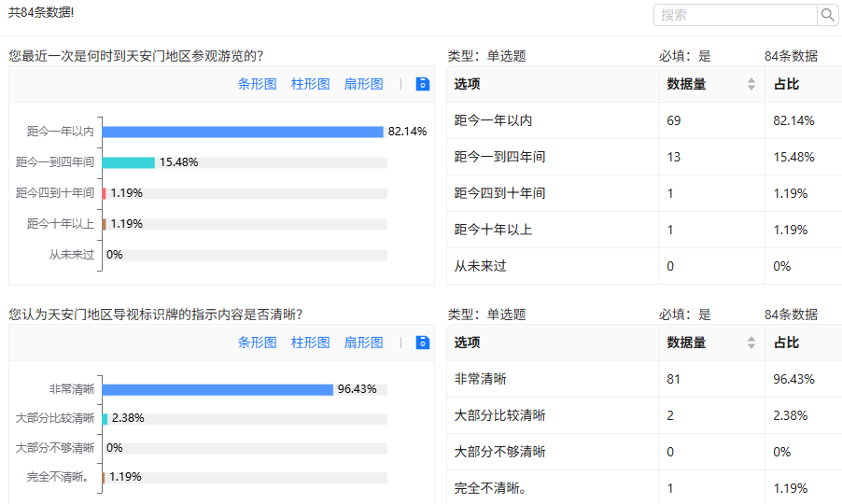Switch second chart to 条形图
This screenshot has height=504, width=842.
(x=257, y=343)
